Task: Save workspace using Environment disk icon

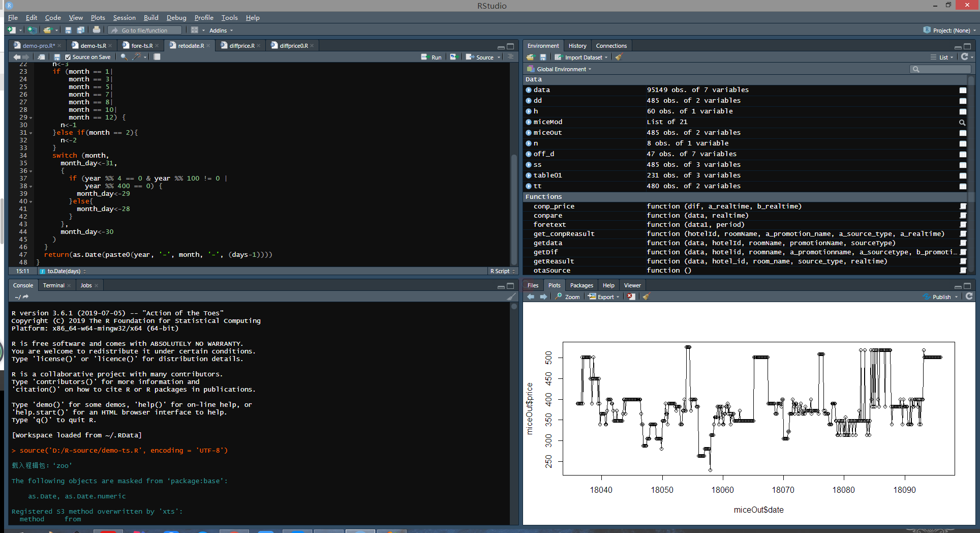Action: tap(543, 57)
